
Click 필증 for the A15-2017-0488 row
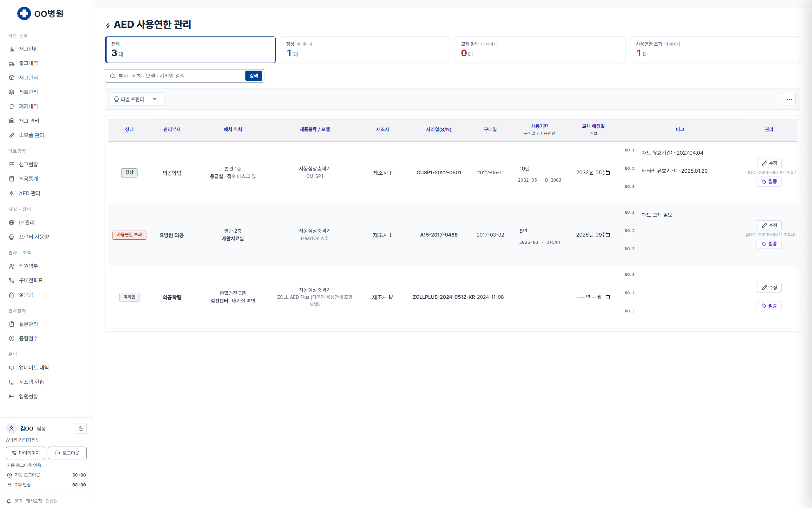point(769,244)
